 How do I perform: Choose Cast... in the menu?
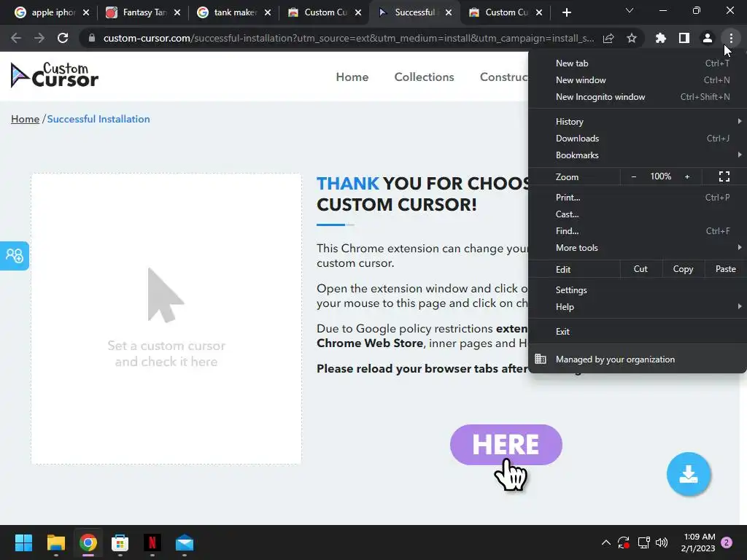coord(638,214)
